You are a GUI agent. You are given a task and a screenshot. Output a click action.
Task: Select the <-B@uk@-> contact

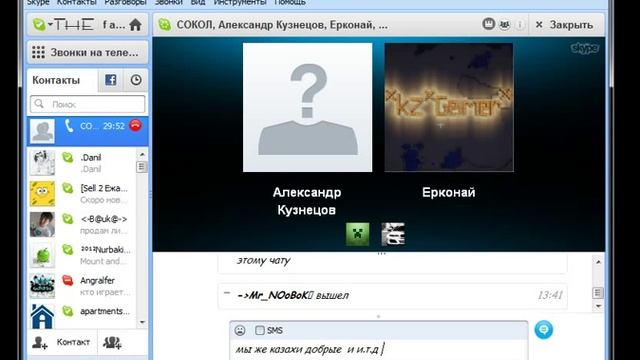pos(82,224)
